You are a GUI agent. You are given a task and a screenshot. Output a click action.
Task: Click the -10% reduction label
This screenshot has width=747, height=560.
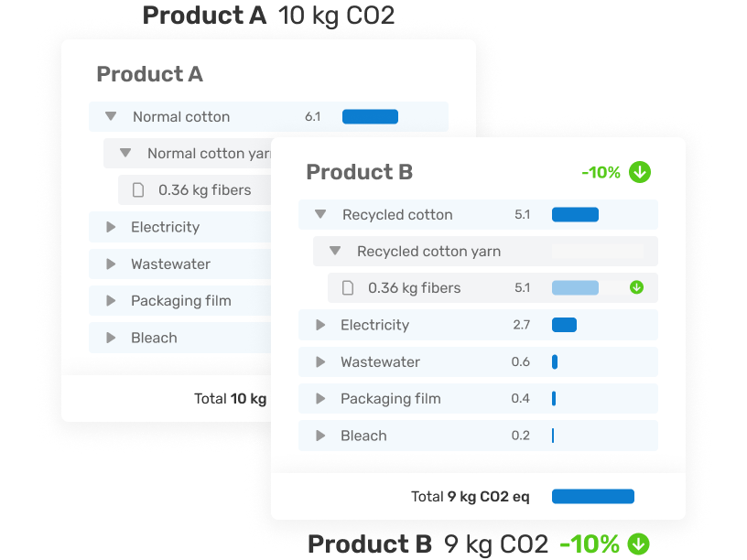[601, 172]
